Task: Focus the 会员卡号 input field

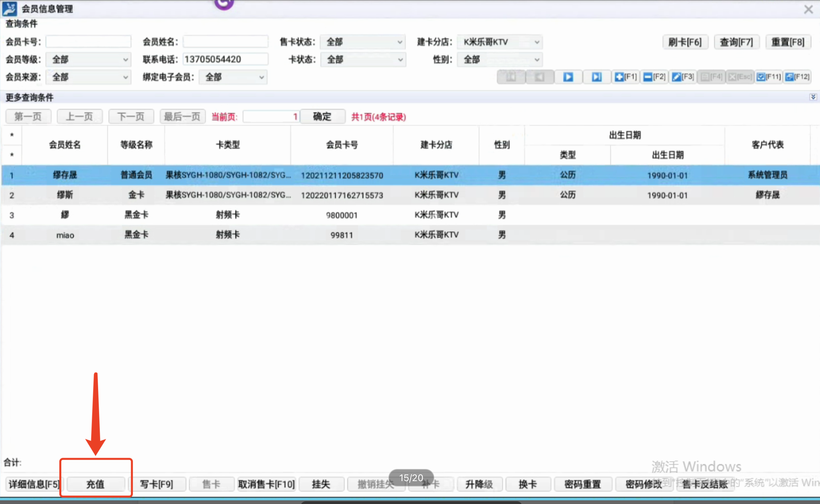Action: coord(88,42)
